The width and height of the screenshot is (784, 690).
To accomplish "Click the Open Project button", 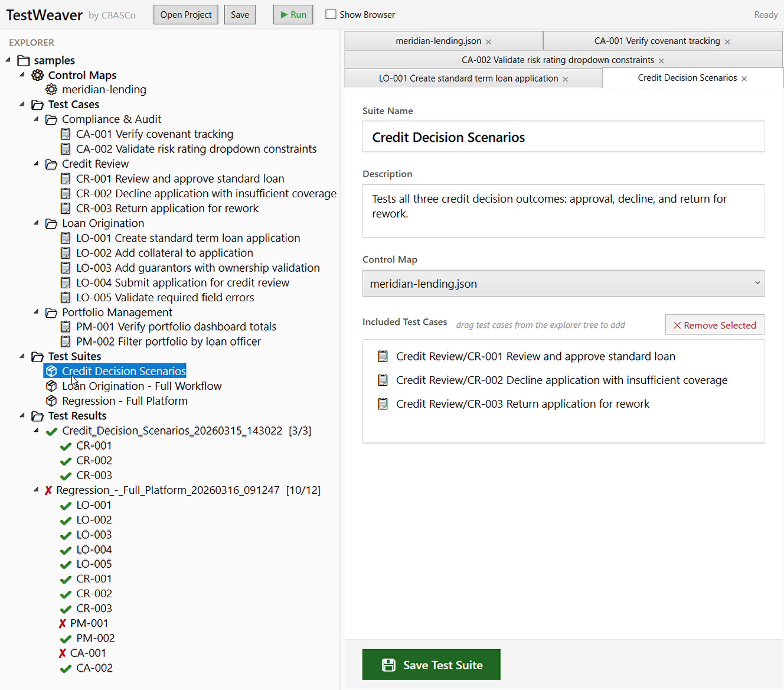I will pyautogui.click(x=185, y=14).
